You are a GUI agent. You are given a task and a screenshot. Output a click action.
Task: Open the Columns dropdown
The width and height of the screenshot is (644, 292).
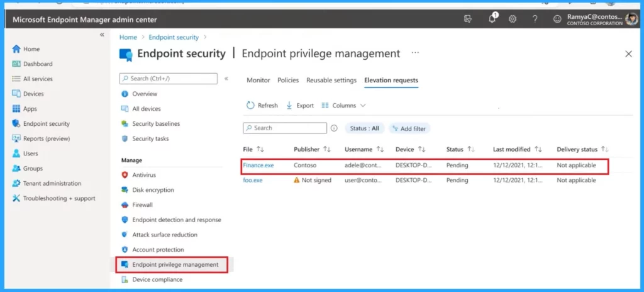(x=343, y=105)
